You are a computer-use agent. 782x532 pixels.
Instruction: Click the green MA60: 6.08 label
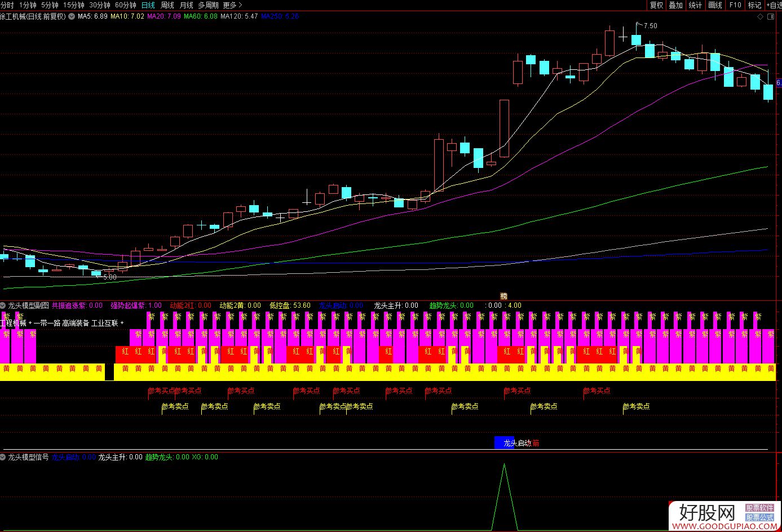(x=201, y=16)
